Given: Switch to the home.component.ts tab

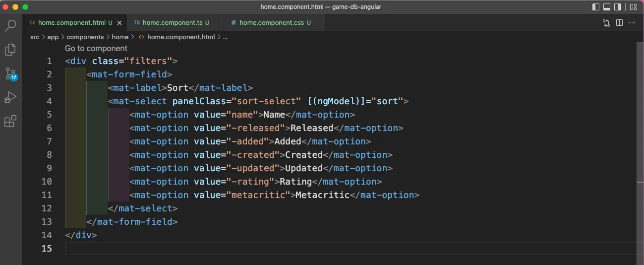Looking at the screenshot, I should (x=176, y=23).
